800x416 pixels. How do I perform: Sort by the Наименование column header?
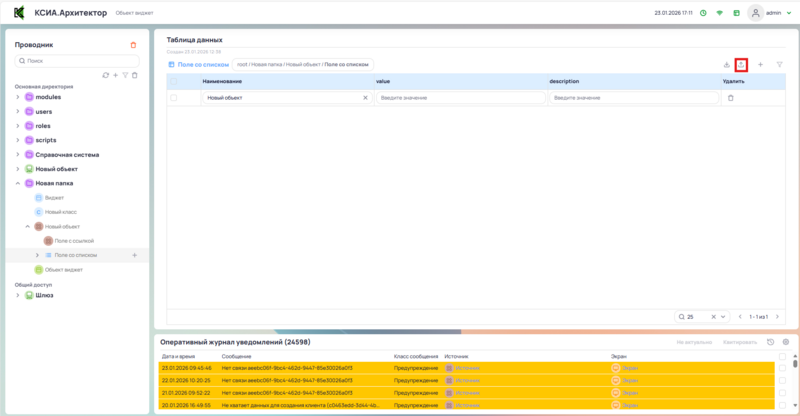click(222, 81)
